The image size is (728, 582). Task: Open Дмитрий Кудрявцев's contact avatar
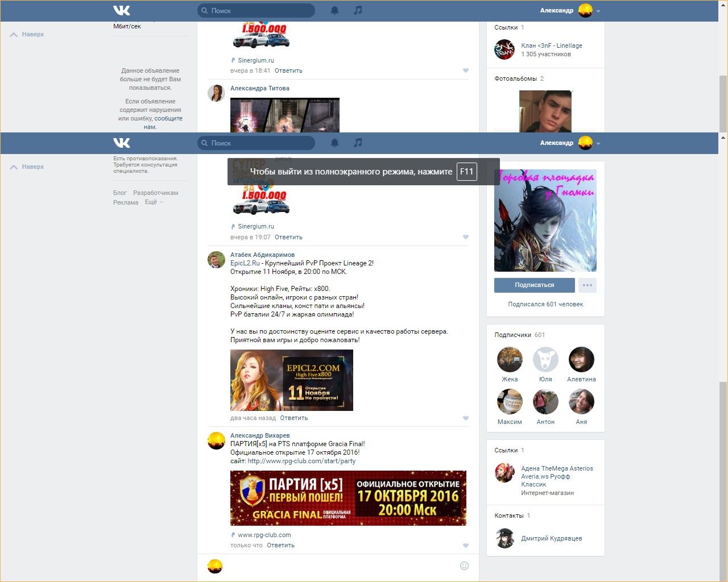[504, 538]
